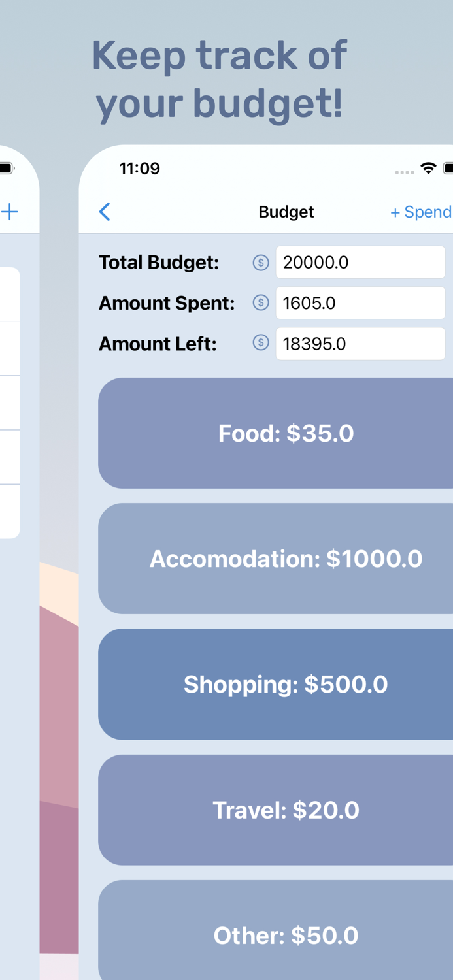Screen dimensions: 453x980
Task: Edit the Total Budget value field
Action: [360, 262]
